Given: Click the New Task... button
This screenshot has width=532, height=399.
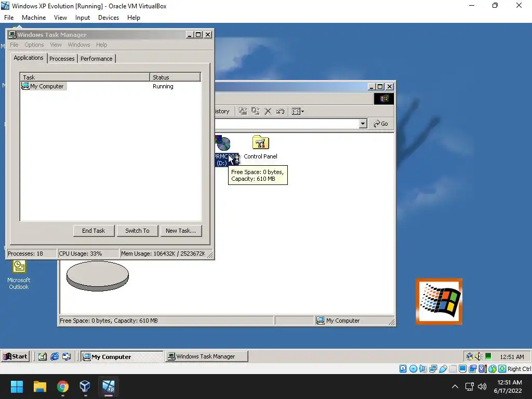Looking at the screenshot, I should [181, 231].
